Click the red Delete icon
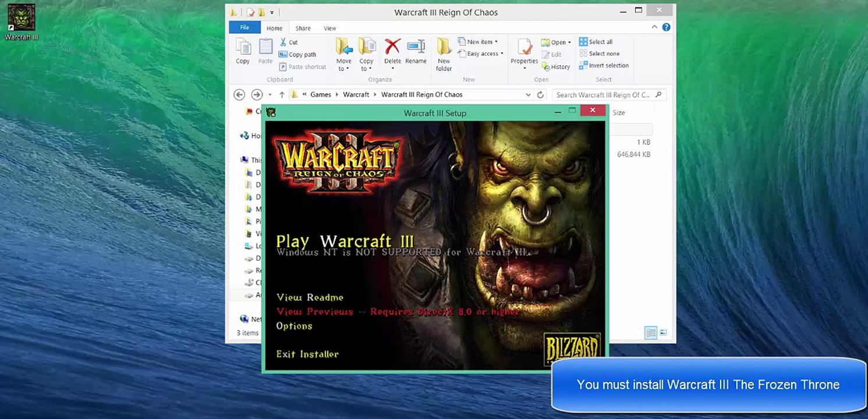Viewport: 868px width, 419px height. coord(392,51)
